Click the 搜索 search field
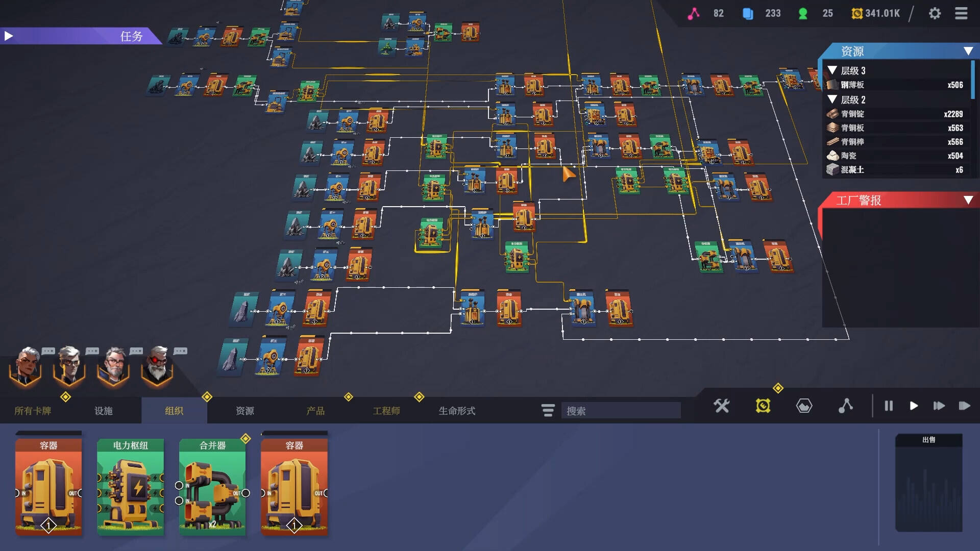The image size is (980, 551). click(x=621, y=411)
